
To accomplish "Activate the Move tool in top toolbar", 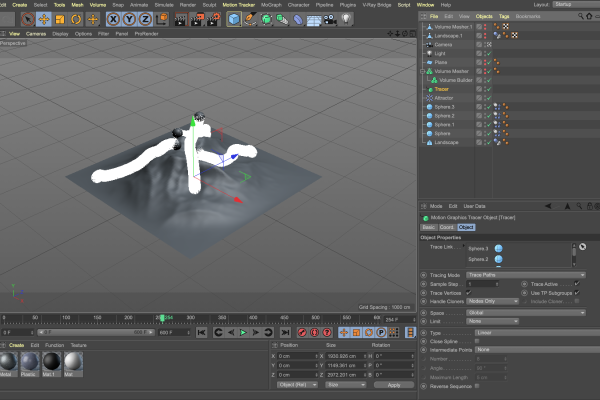I will pos(44,19).
